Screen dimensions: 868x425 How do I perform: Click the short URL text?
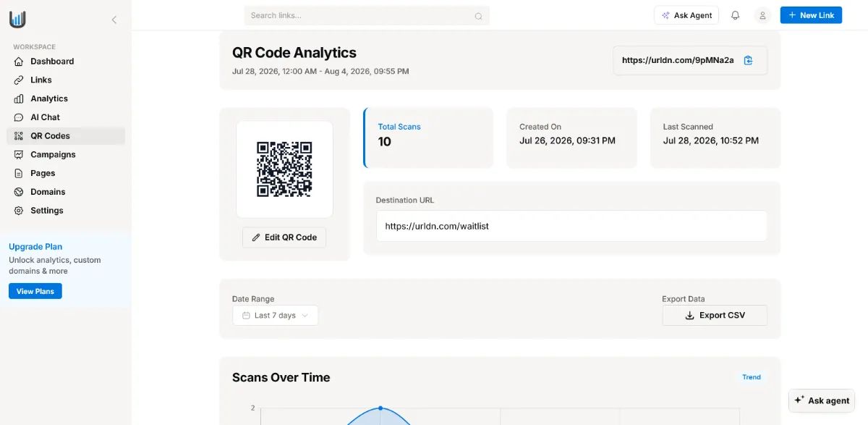pyautogui.click(x=678, y=61)
